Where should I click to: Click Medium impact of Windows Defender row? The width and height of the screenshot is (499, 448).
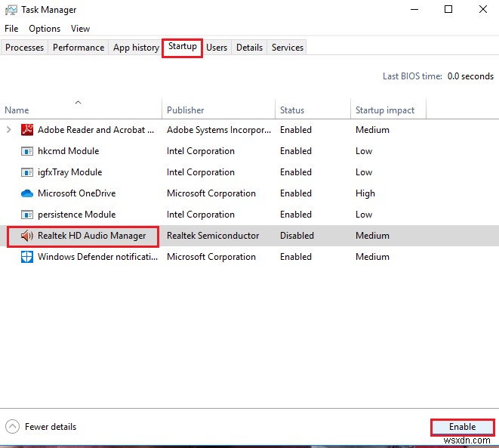tap(372, 257)
